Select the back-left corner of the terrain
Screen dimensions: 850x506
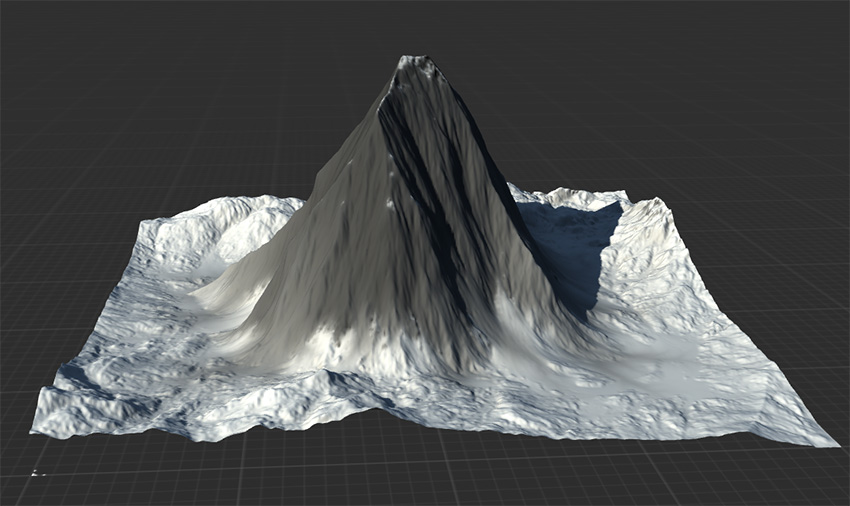tap(152, 219)
